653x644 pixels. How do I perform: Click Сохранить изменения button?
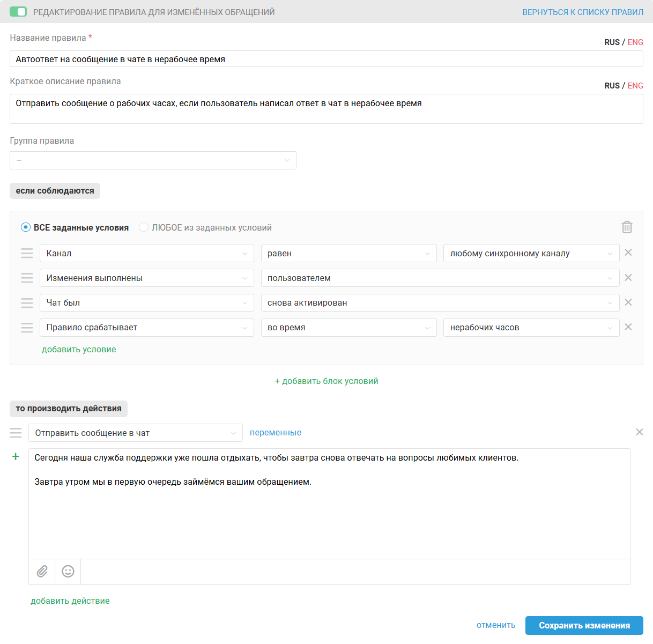584,625
